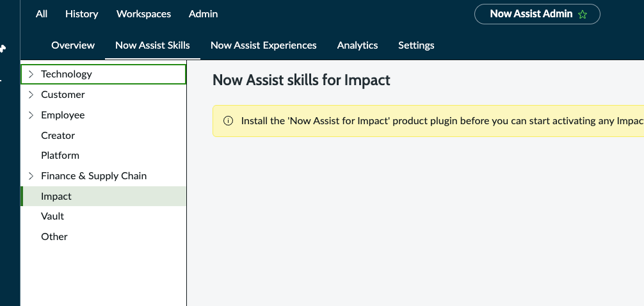Select Technology in the sidebar

tap(104, 74)
